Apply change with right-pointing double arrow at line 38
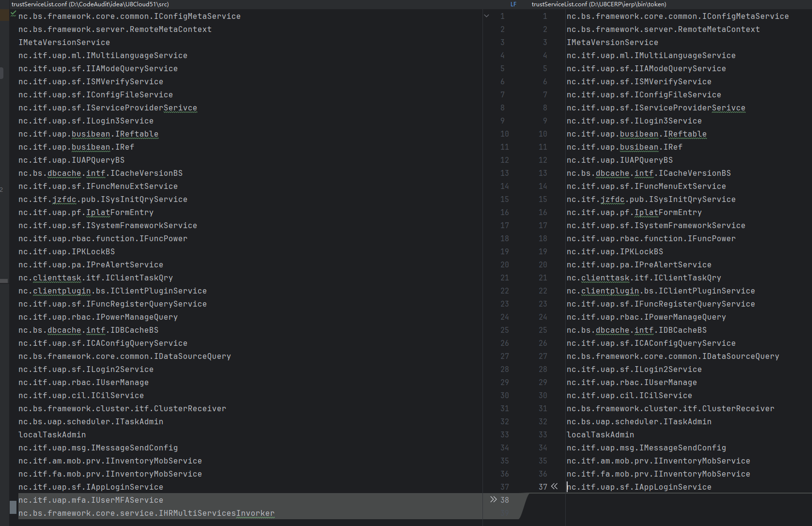The width and height of the screenshot is (812, 526). point(493,499)
